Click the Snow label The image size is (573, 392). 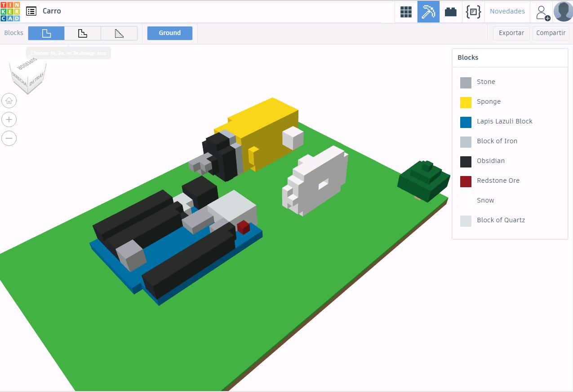coord(485,200)
